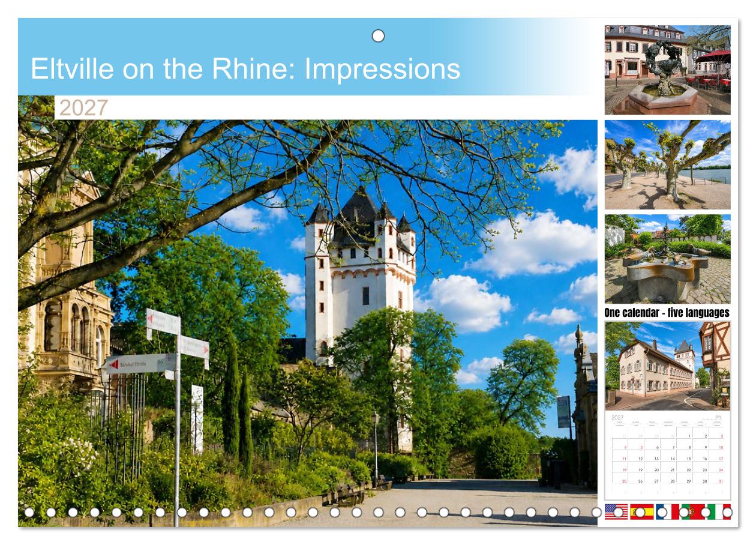756x545 pixels.
Task: Select day 31 in the mini calendar
Action: point(721,481)
